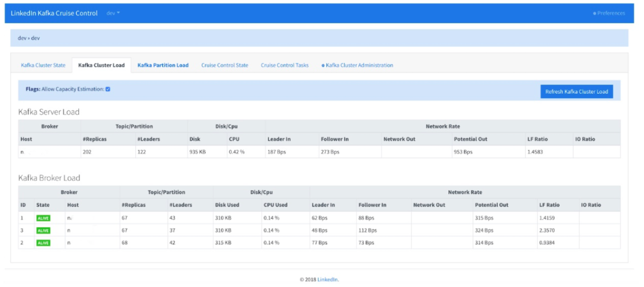The width and height of the screenshot is (644, 287).
Task: Go to Cruise Control State tab
Action: 224,65
